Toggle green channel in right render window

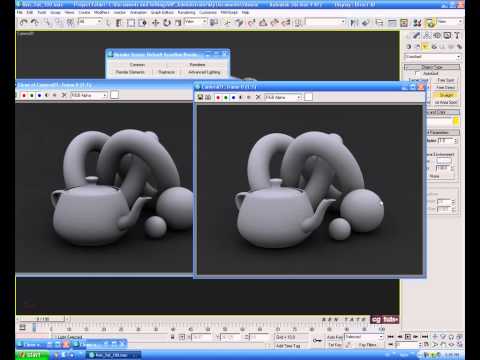coord(226,97)
